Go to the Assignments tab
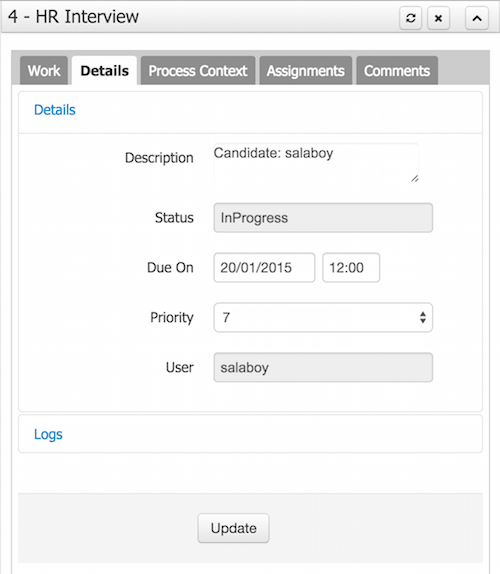This screenshot has height=574, width=500. [306, 71]
